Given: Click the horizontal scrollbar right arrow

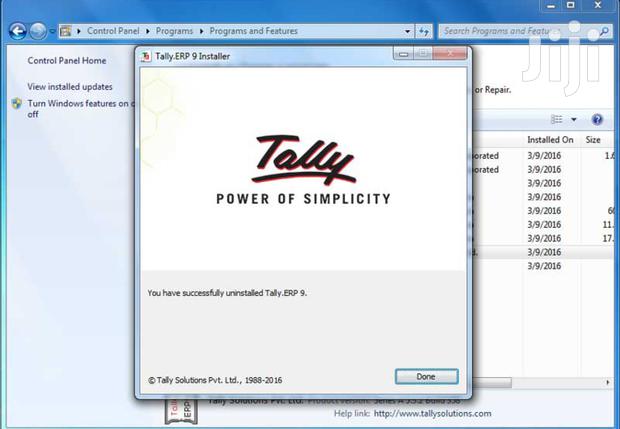Looking at the screenshot, I should 608,382.
